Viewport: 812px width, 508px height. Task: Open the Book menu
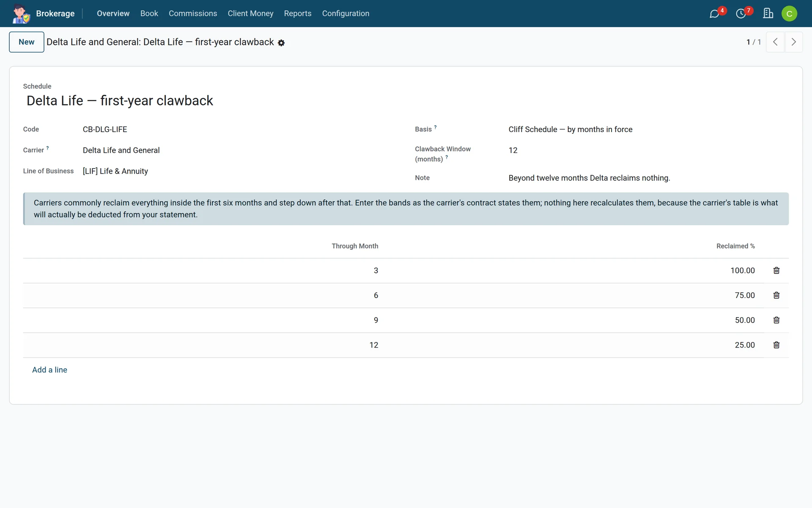coord(149,14)
